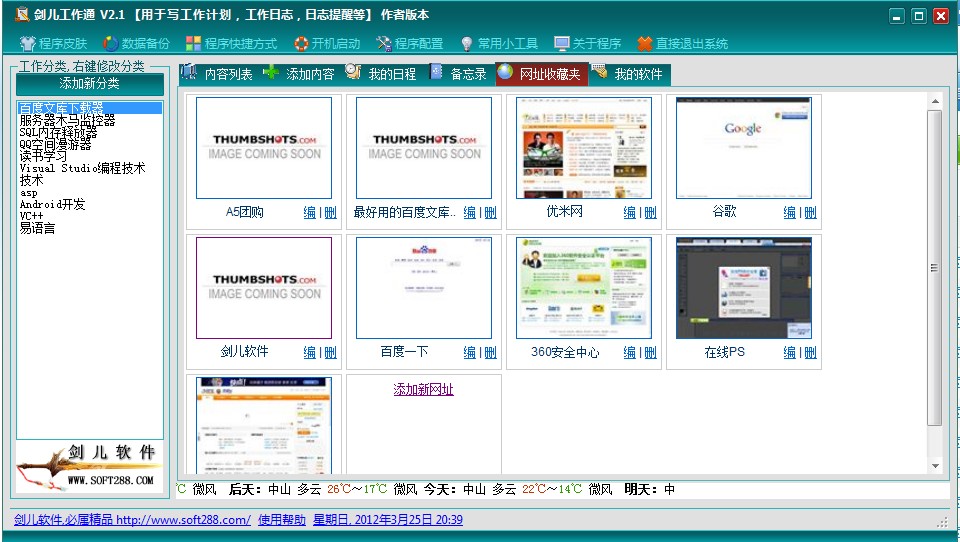Image resolution: width=960 pixels, height=542 pixels.
Task: Click the 关于程序 monitor icon
Action: (561, 43)
